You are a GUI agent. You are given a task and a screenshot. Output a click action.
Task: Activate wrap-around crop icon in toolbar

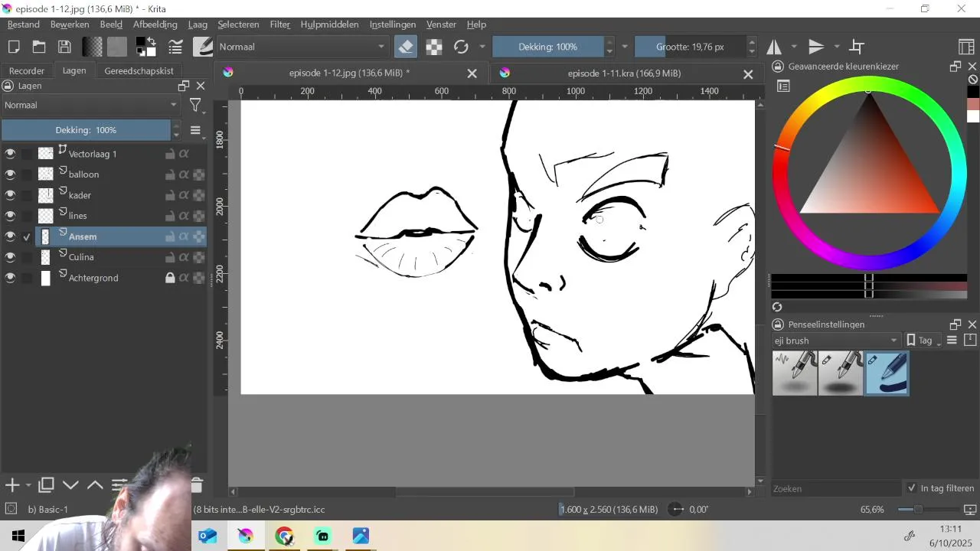tap(857, 47)
